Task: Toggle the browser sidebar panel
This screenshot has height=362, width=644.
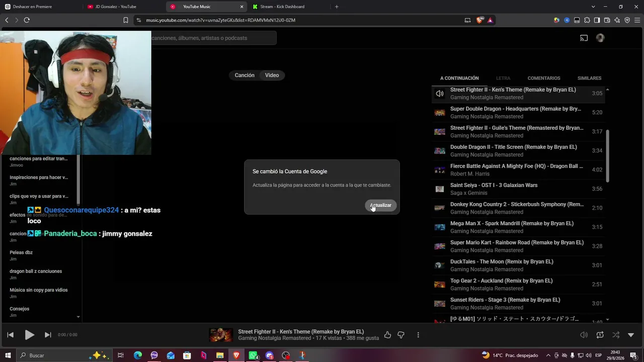Action: click(597, 20)
